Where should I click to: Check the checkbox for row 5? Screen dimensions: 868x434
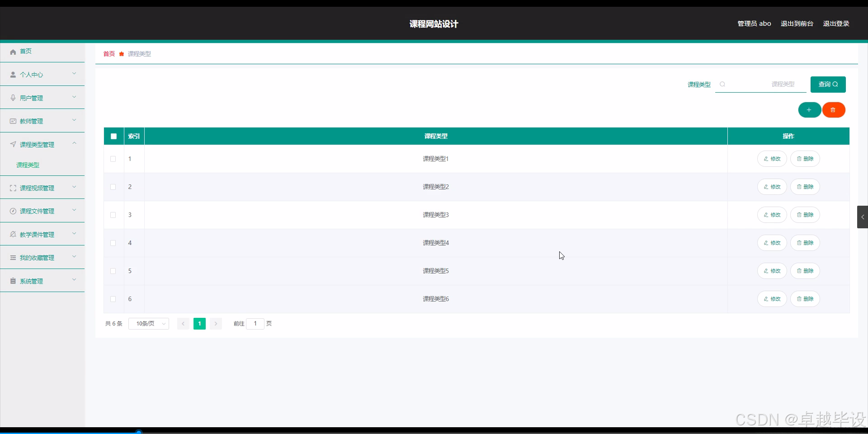[x=113, y=271]
